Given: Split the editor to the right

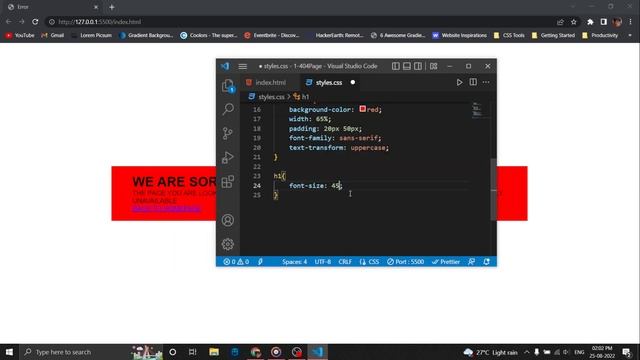Looking at the screenshot, I should point(473,82).
